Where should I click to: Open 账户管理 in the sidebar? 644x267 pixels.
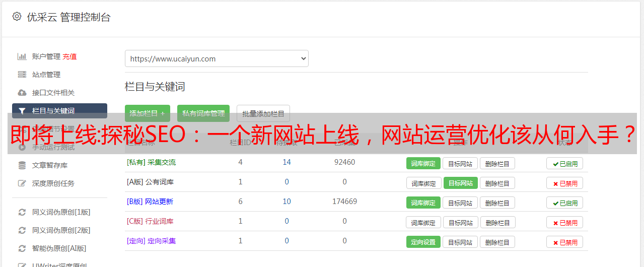point(46,56)
